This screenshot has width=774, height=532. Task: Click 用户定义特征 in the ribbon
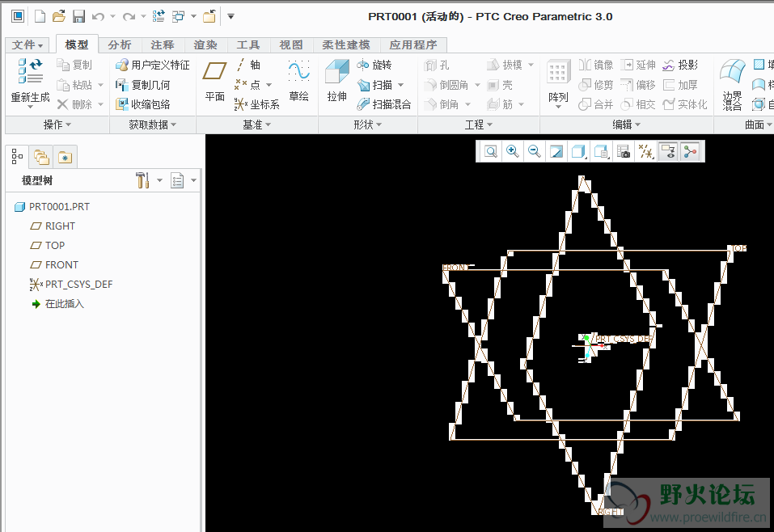click(x=153, y=65)
